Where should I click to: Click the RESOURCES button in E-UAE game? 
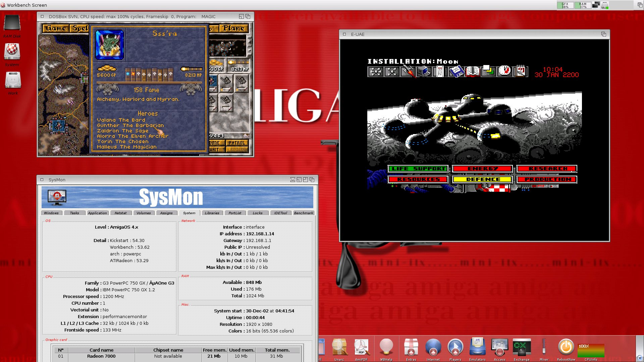418,179
